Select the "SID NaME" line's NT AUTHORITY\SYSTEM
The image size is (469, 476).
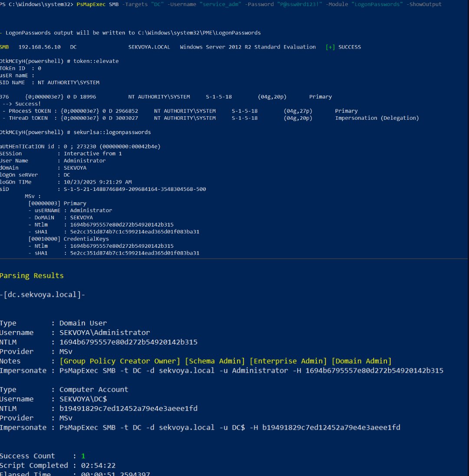click(68, 82)
